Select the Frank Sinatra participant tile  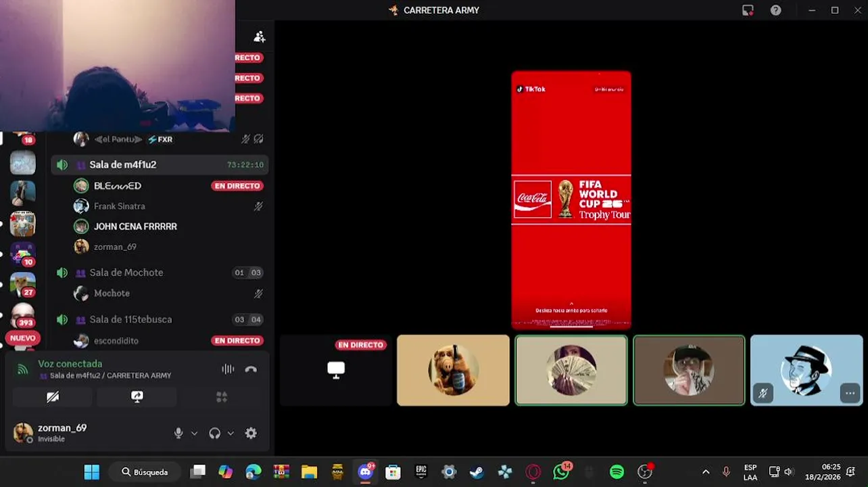pos(806,371)
